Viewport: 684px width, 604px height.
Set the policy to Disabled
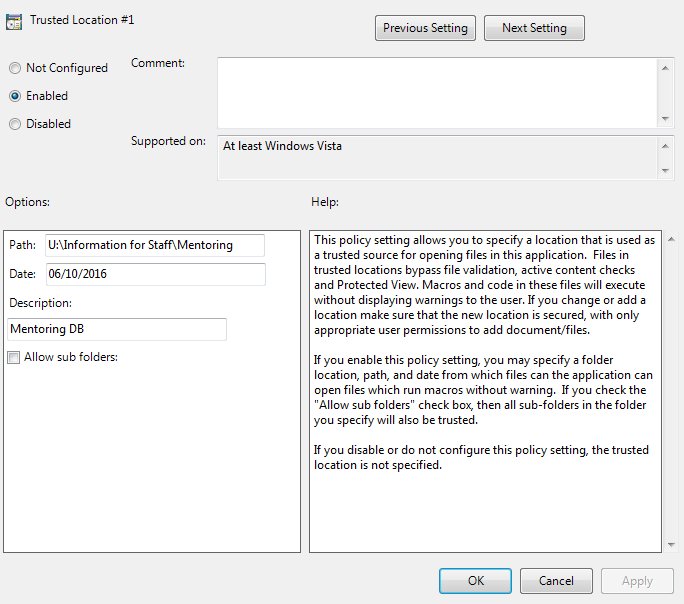[15, 124]
